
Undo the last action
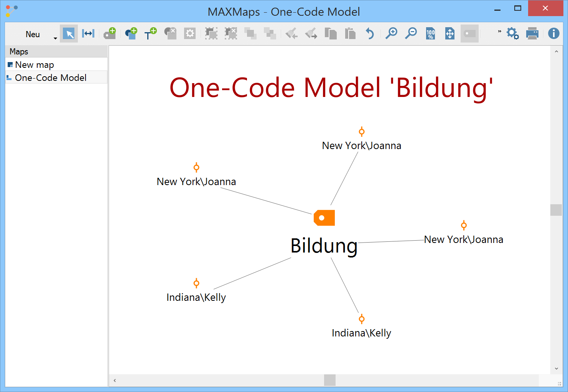point(370,34)
